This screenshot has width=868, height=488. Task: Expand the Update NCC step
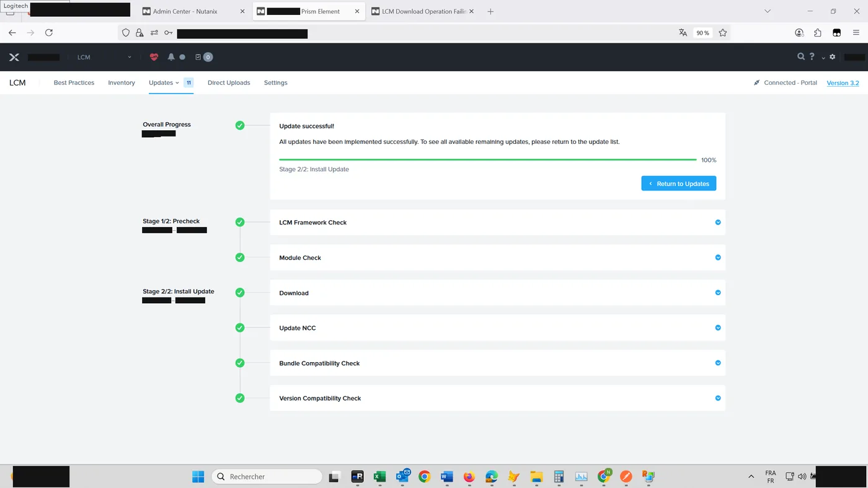tap(497, 328)
